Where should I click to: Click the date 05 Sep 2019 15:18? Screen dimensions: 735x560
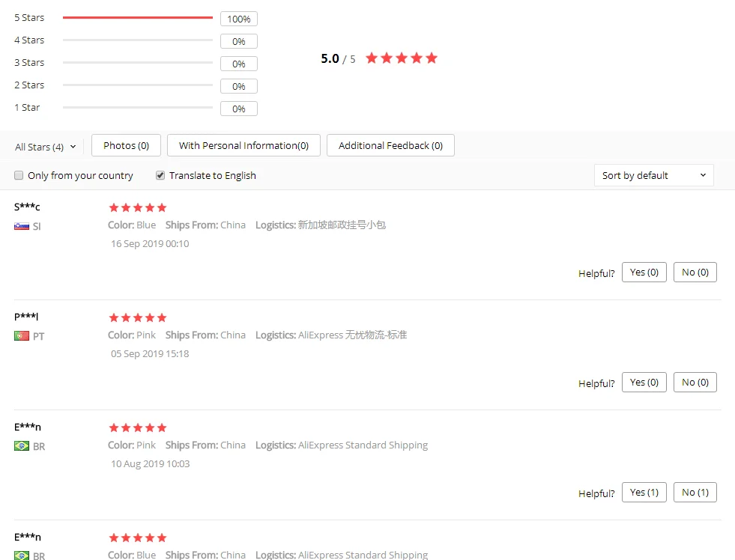point(150,354)
